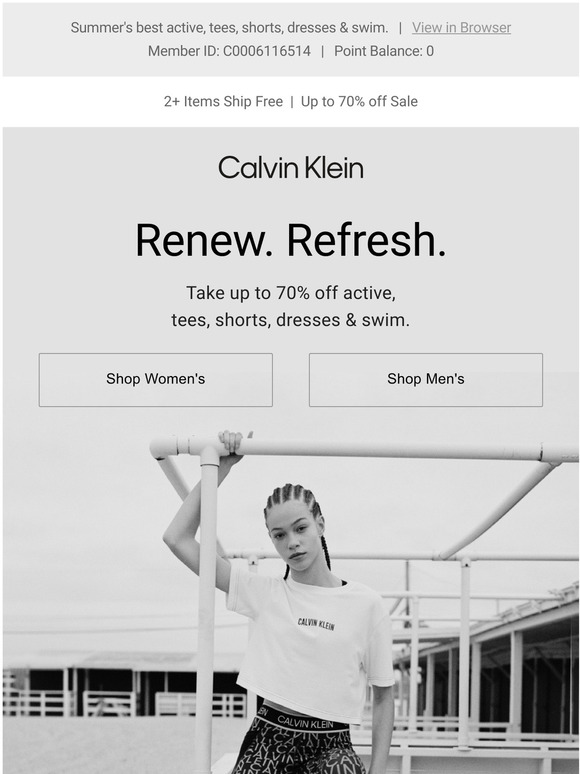The width and height of the screenshot is (580, 774).
Task: Click the Shop Women's button
Action: [x=155, y=380]
